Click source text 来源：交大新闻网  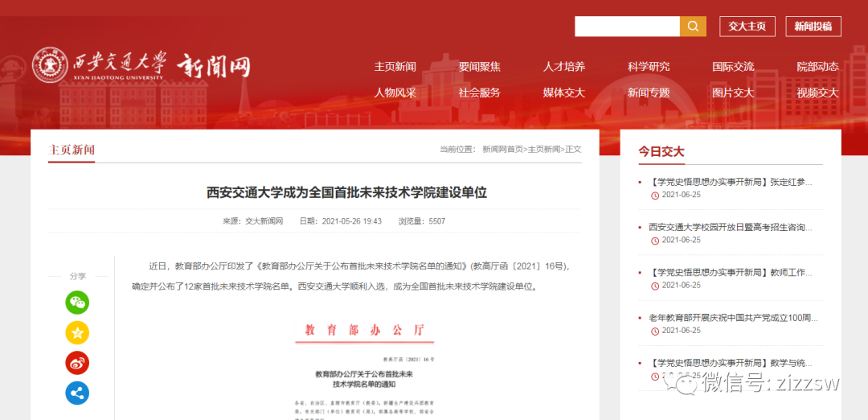point(253,221)
